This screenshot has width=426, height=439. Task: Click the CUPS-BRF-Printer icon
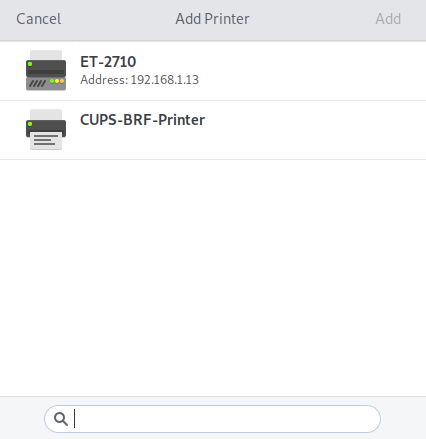(x=46, y=130)
